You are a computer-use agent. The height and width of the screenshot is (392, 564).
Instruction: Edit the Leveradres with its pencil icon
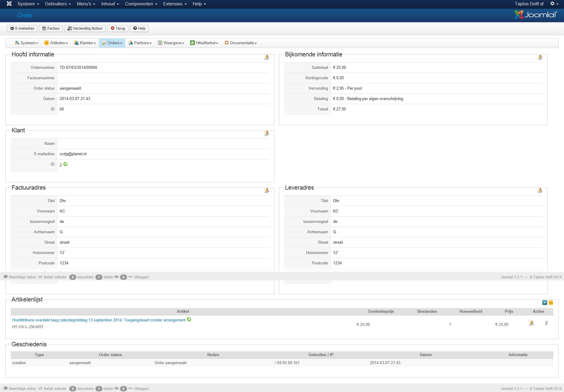[540, 191]
